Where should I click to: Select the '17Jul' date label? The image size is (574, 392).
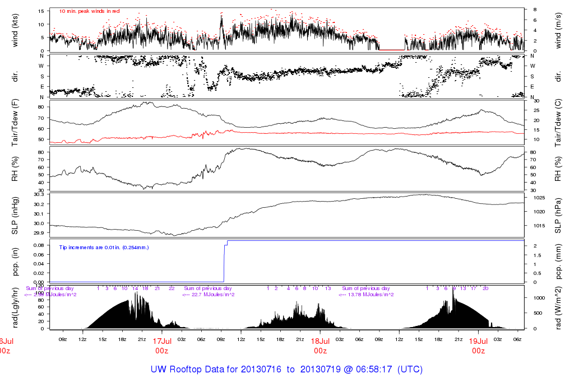[162, 341]
